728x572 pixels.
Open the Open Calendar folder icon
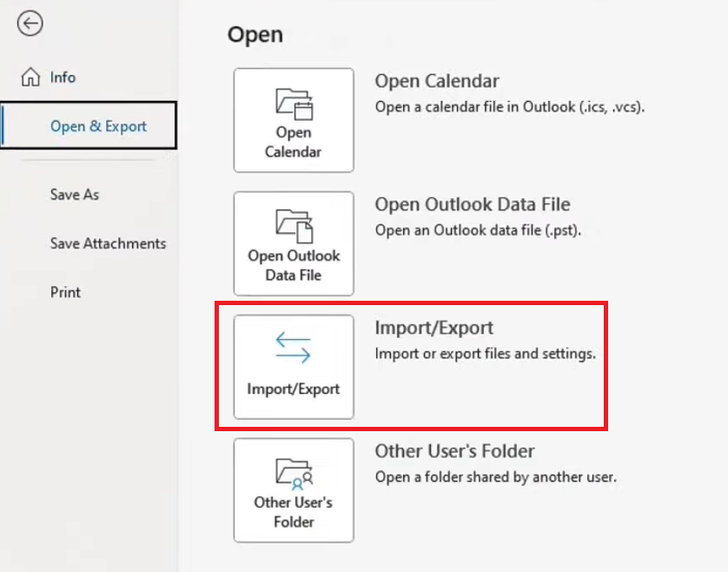click(x=294, y=103)
